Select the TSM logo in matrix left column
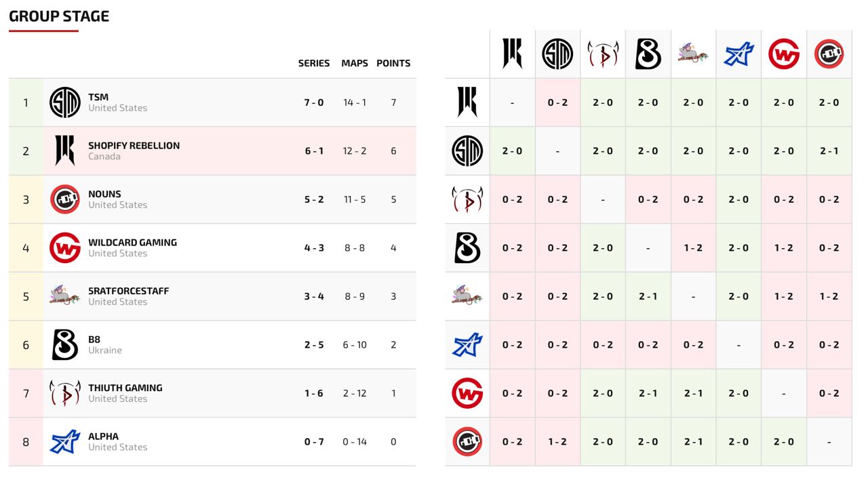 pyautogui.click(x=467, y=151)
